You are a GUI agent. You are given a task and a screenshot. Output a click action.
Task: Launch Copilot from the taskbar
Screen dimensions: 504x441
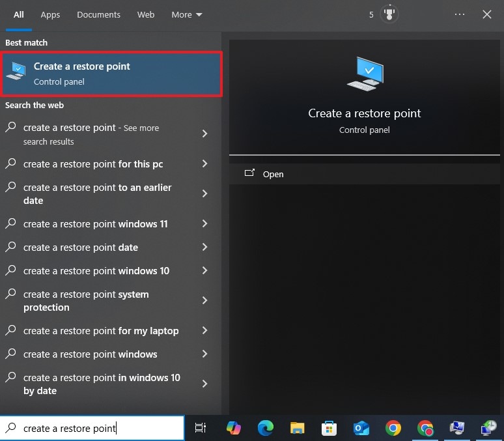pos(233,428)
